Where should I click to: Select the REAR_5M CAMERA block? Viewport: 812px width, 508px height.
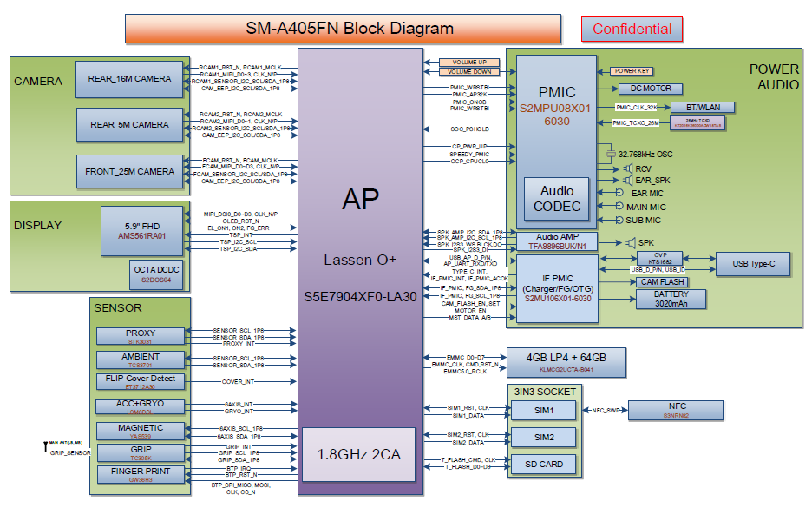[x=129, y=125]
